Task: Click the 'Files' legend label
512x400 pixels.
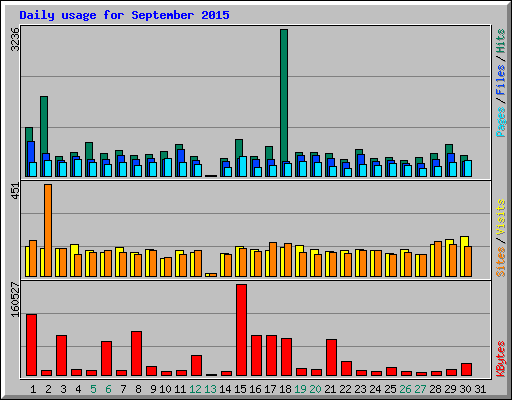Action: click(500, 80)
